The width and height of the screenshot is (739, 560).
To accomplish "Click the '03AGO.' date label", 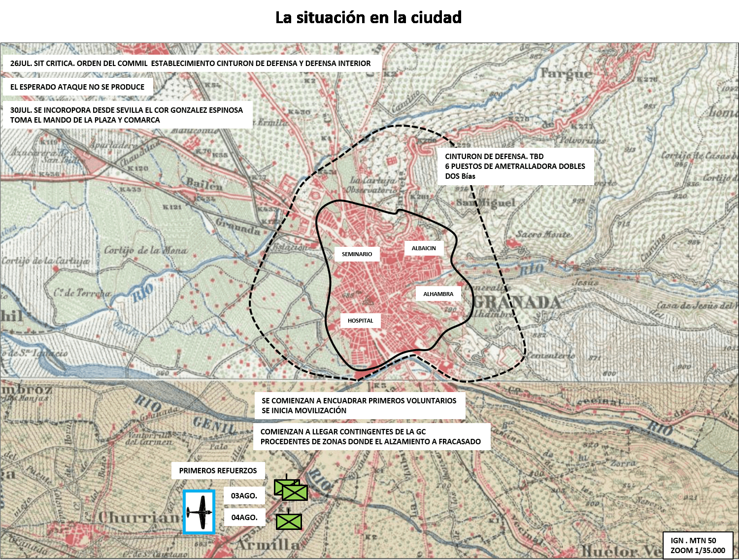I will pyautogui.click(x=245, y=496).
